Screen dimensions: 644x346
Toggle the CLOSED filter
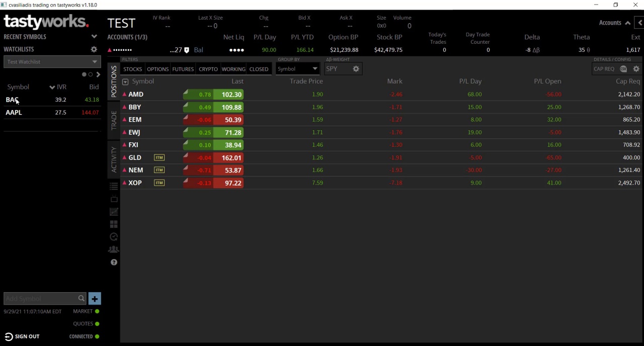[x=259, y=69]
